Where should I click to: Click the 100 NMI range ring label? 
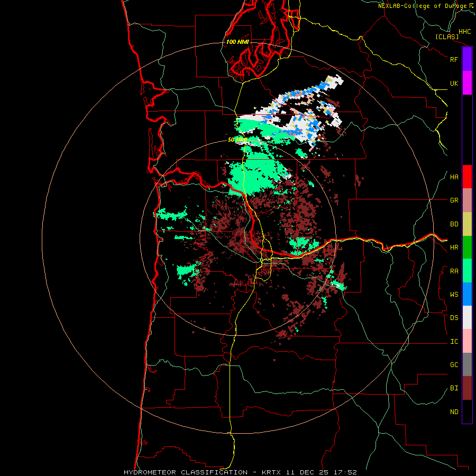click(237, 42)
